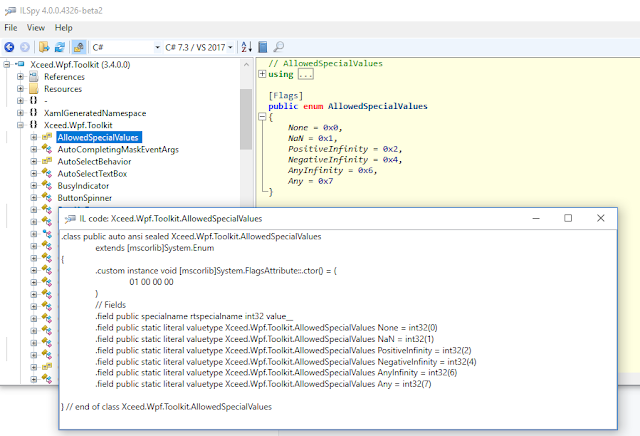Toggle the show internal types lock icon
The image size is (640, 436).
[78, 47]
